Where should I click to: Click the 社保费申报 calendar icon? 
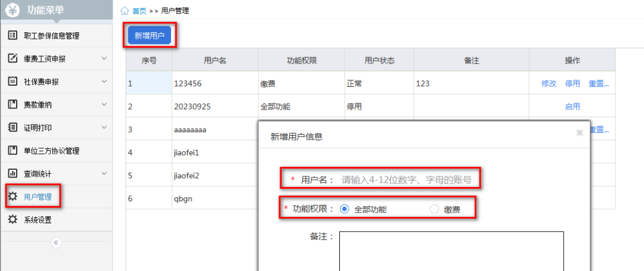(x=13, y=82)
